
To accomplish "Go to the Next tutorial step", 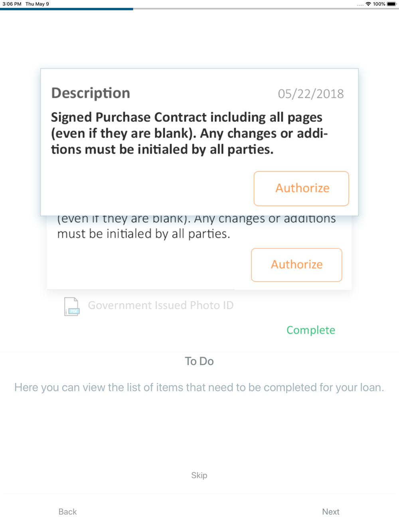I will pos(331,512).
